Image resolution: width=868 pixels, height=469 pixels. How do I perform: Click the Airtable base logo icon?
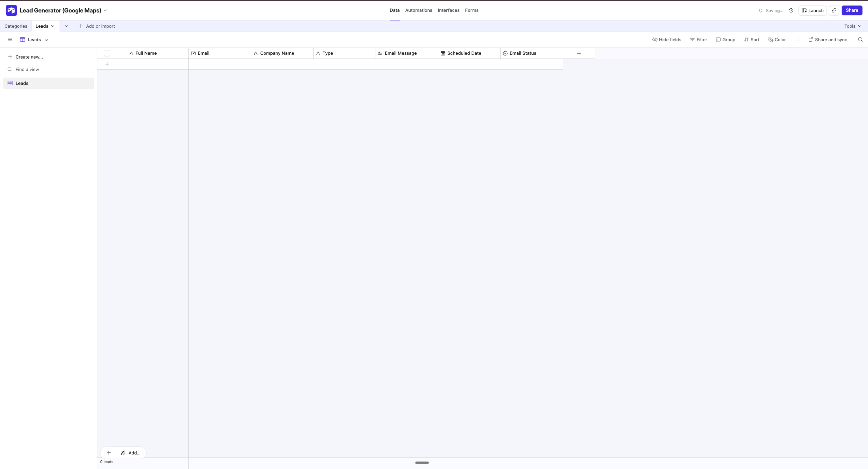pyautogui.click(x=11, y=10)
